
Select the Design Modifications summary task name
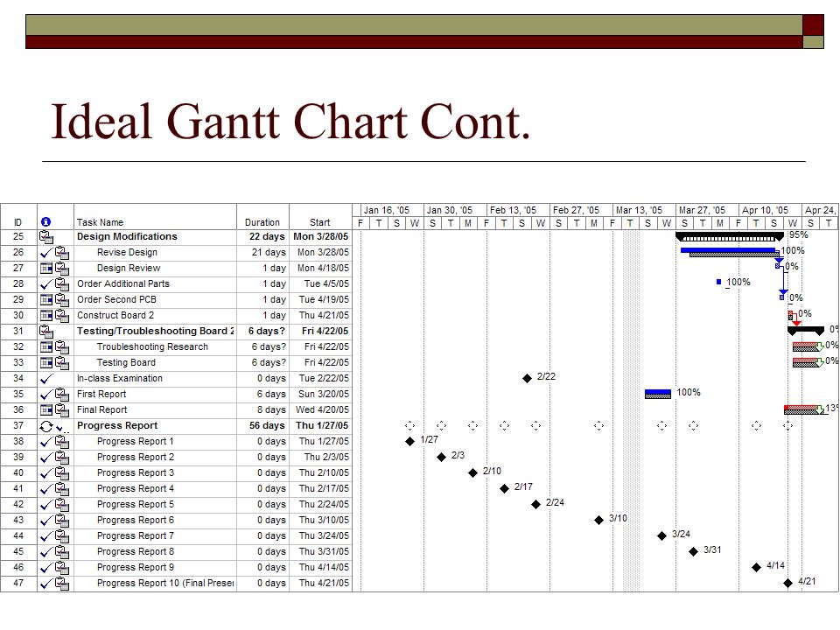127,237
